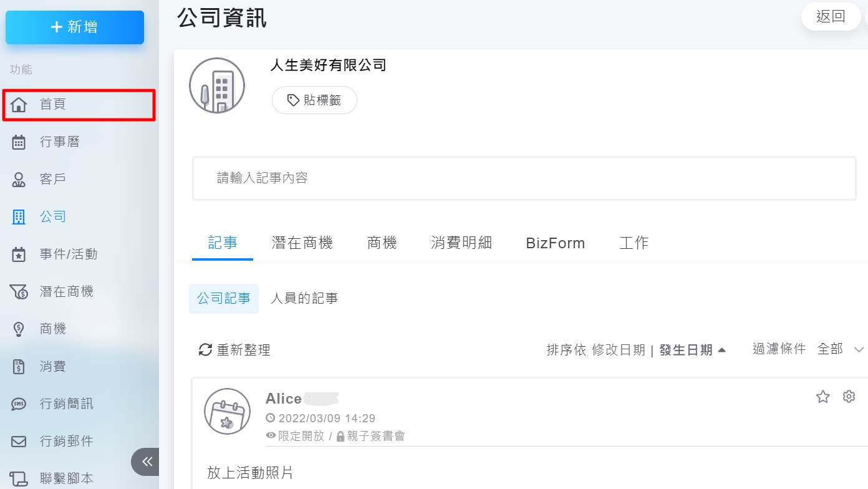
Task: Sort notes by 修改日期
Action: (x=618, y=350)
